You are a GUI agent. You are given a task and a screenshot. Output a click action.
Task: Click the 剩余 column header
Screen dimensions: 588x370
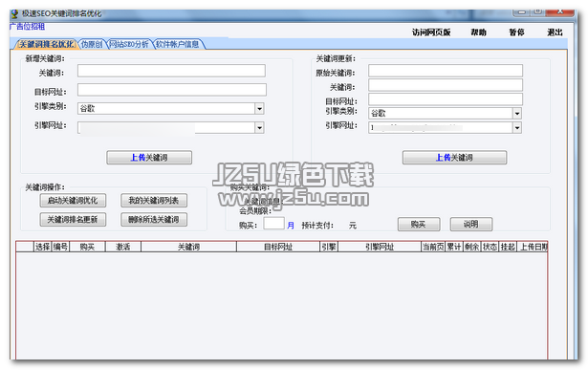(472, 247)
